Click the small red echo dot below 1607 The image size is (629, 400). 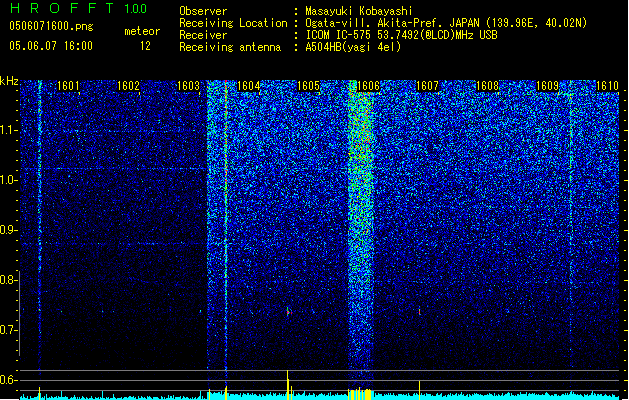click(x=420, y=311)
